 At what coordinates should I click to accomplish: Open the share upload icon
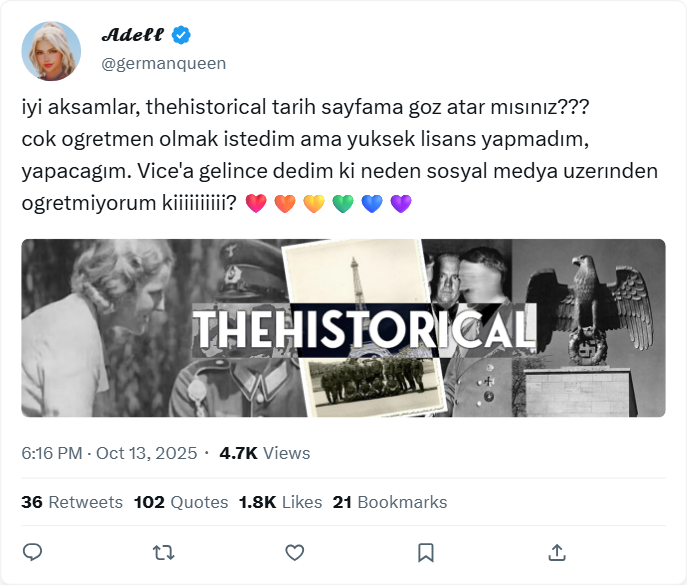click(557, 552)
